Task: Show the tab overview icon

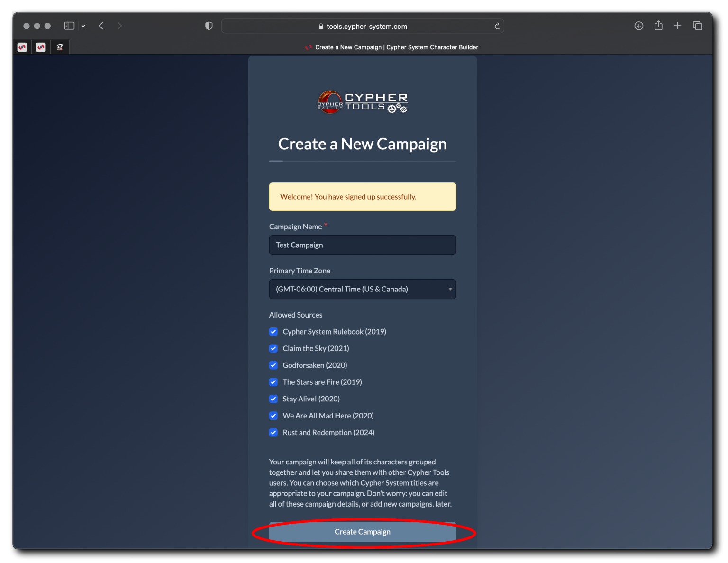Action: [697, 26]
